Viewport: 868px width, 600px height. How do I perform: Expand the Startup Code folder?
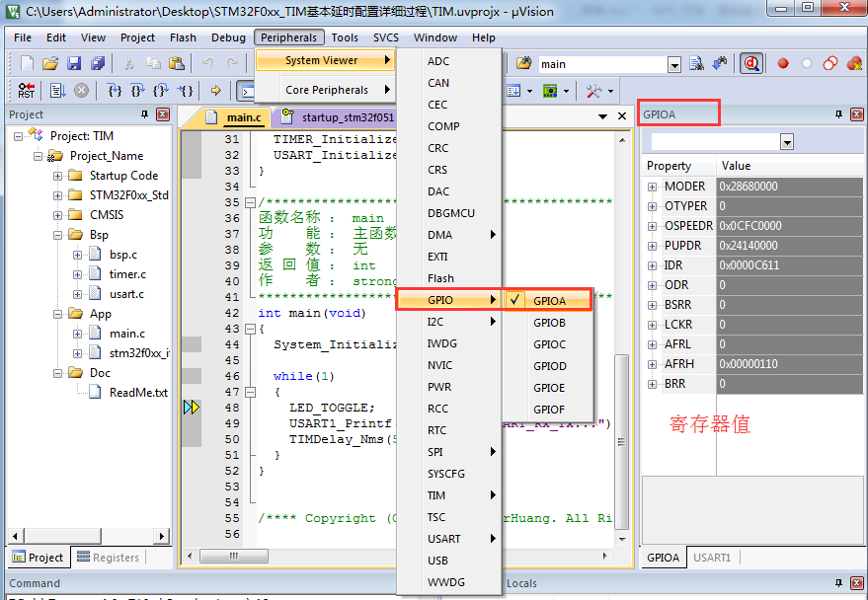point(58,176)
